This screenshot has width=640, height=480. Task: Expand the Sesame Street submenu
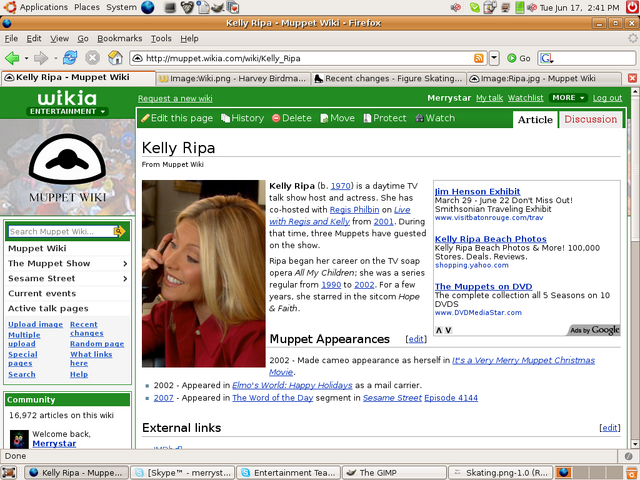point(125,279)
